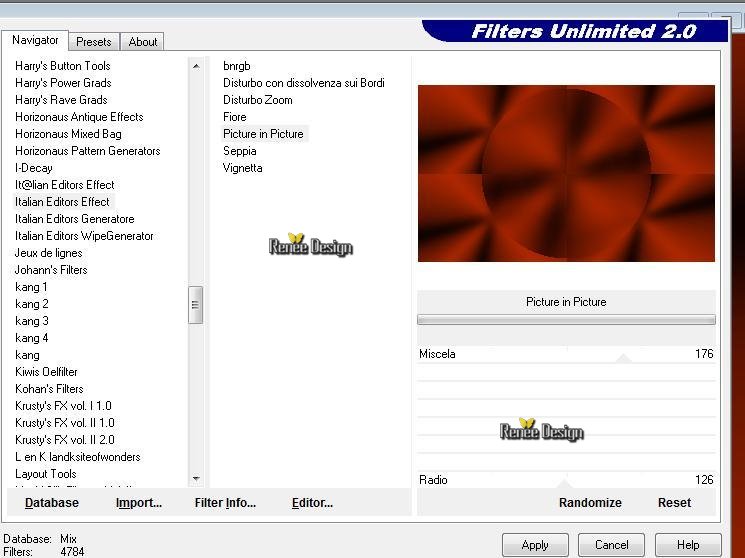The height and width of the screenshot is (558, 745).
Task: Select It@lian Editors Effect category
Action: coord(65,185)
